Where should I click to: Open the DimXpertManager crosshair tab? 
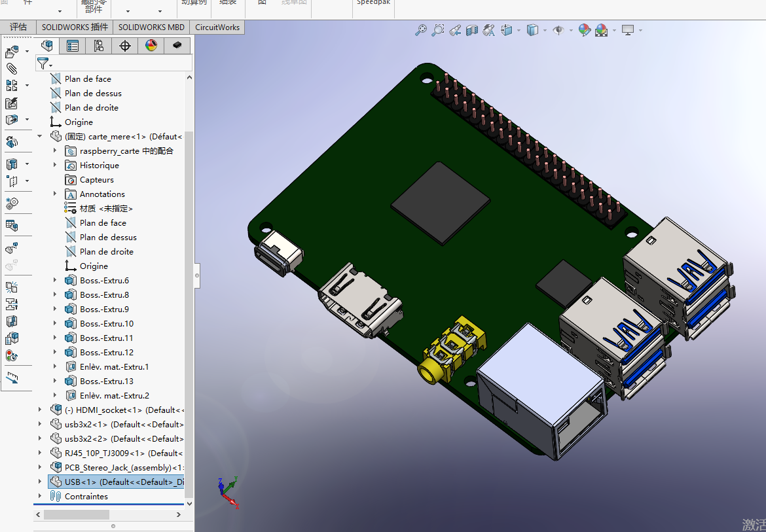125,46
